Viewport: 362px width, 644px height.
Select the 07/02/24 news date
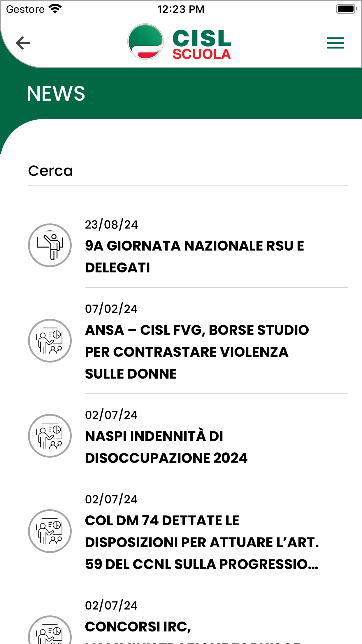click(x=111, y=309)
